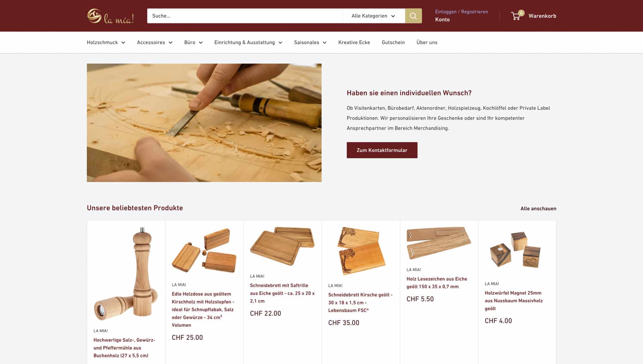Click the Einloggen / Registrieren link
This screenshot has height=364, width=643.
click(x=461, y=12)
